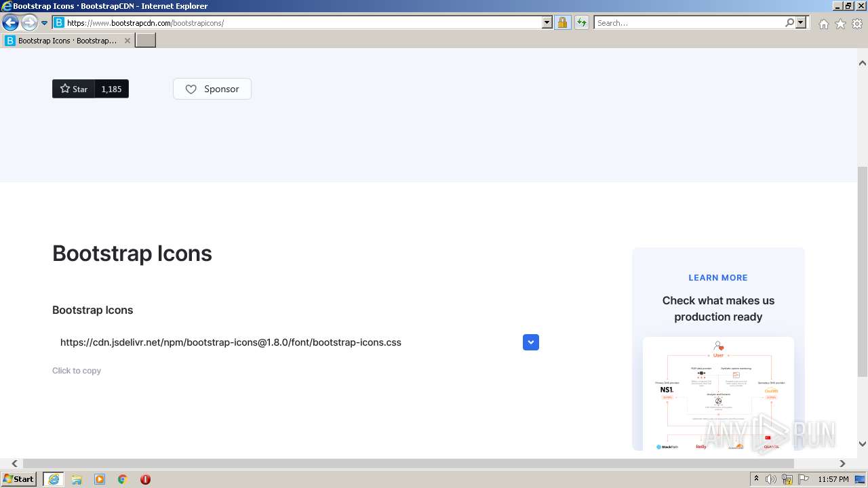
Task: Refresh the page with the green arrows icon
Action: (x=582, y=23)
